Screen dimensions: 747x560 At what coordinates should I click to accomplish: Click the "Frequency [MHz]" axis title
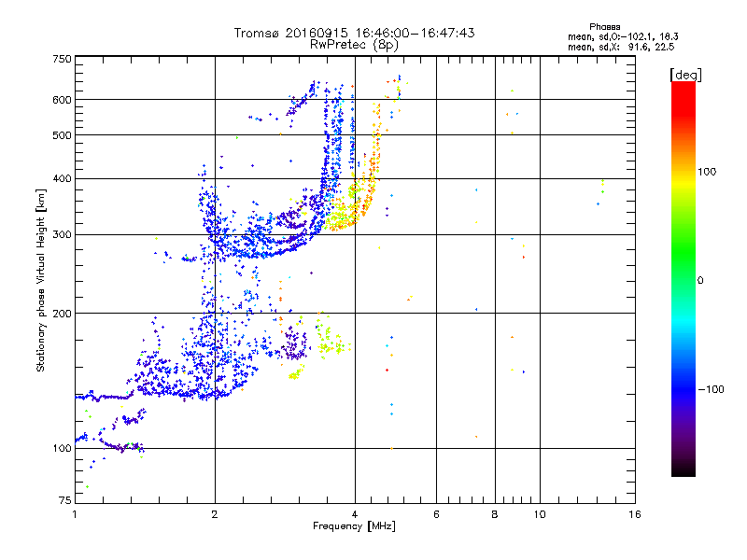pos(354,526)
